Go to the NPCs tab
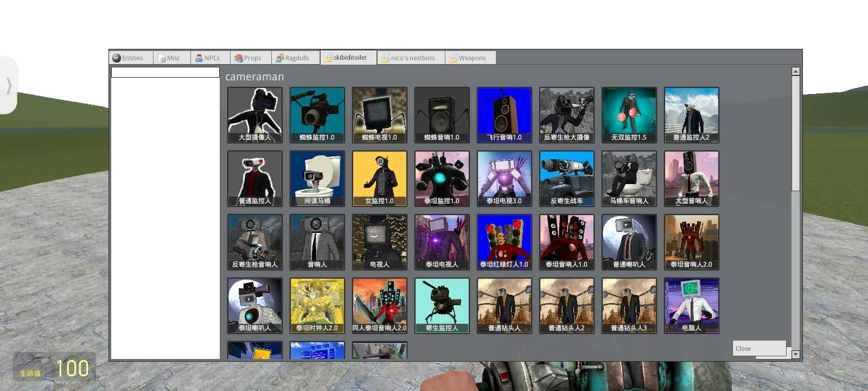868x391 pixels. pyautogui.click(x=210, y=58)
